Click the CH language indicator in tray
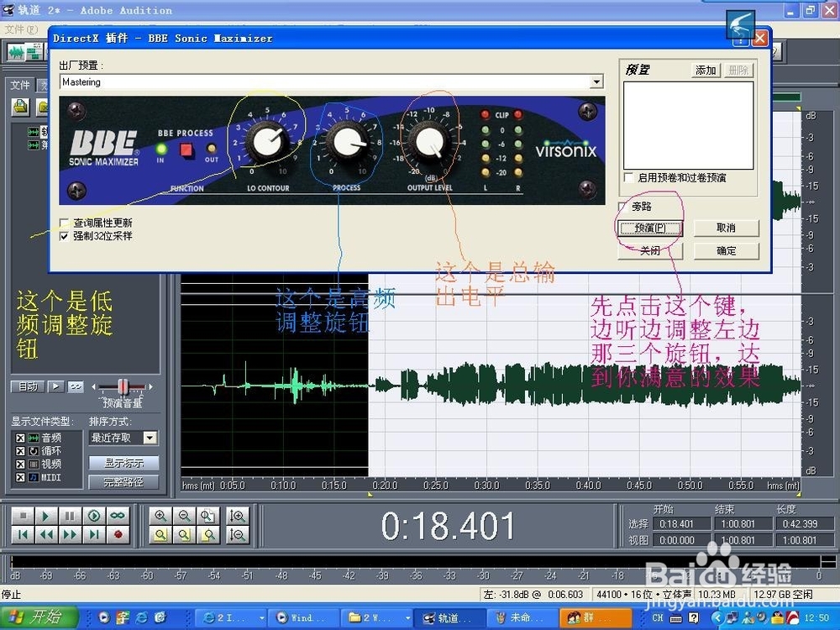The width and height of the screenshot is (840, 630). point(658,617)
